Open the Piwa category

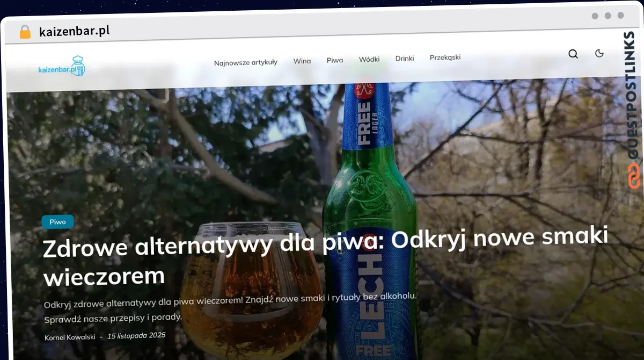(335, 60)
